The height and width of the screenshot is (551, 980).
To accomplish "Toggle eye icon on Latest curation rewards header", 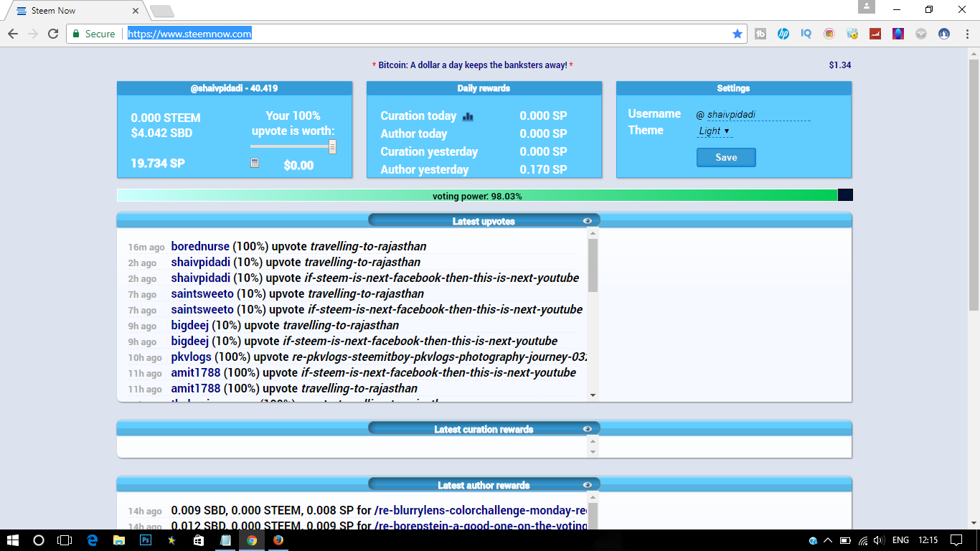I will point(588,429).
